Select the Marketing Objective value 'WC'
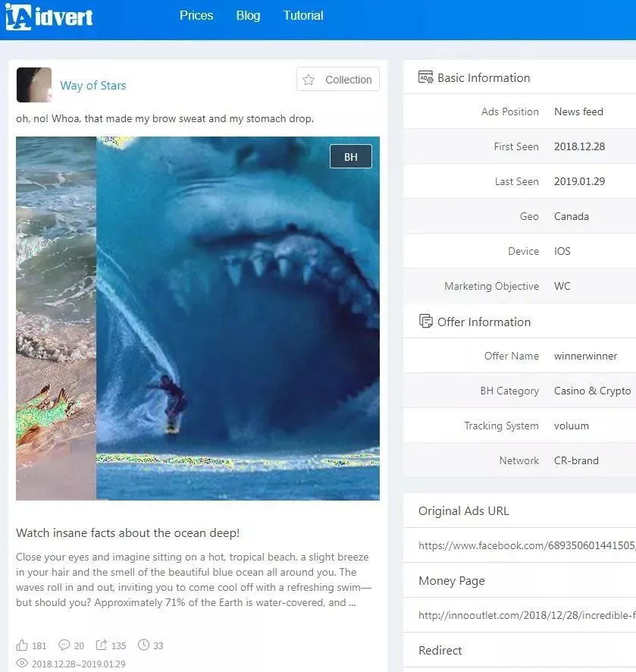636x672 pixels. 562,286
